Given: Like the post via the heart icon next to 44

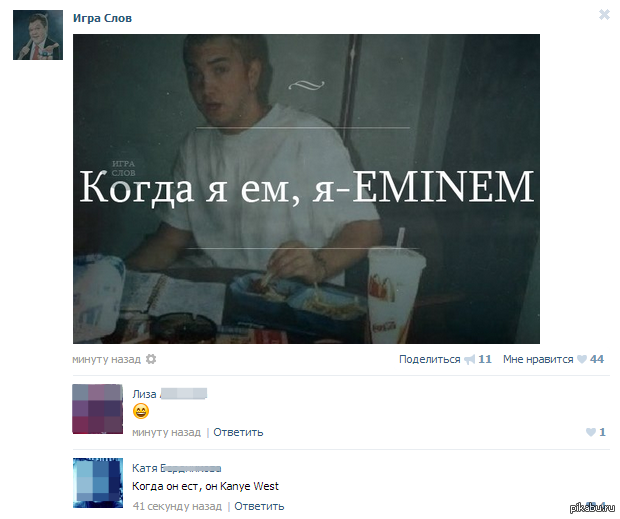Looking at the screenshot, I should pos(582,359).
